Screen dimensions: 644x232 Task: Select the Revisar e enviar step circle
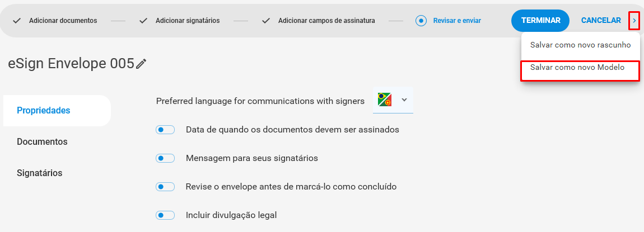pyautogui.click(x=421, y=21)
